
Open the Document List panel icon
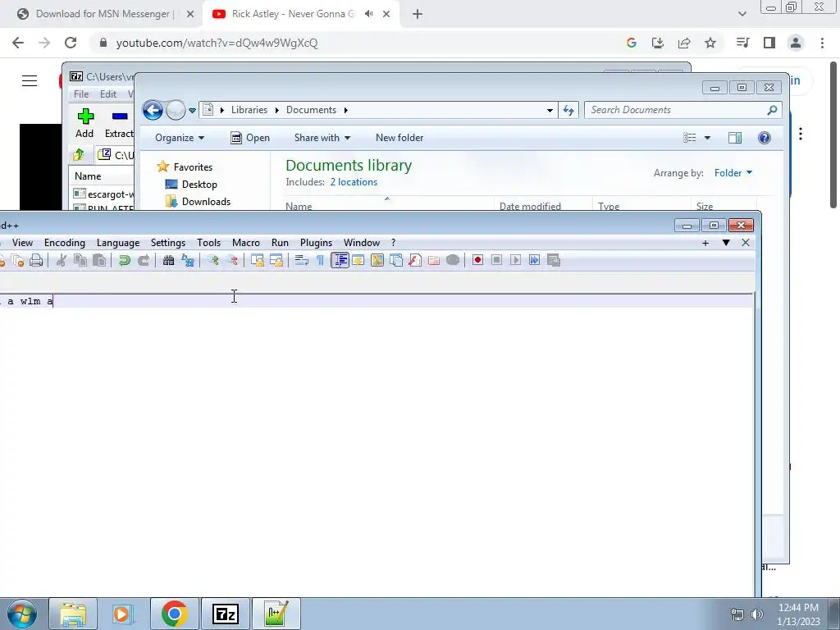[396, 260]
